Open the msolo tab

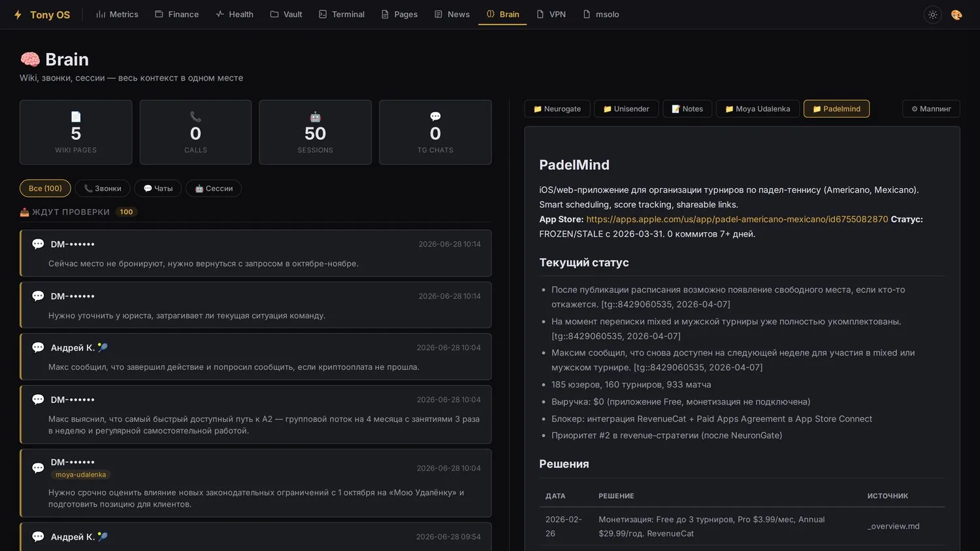[601, 14]
